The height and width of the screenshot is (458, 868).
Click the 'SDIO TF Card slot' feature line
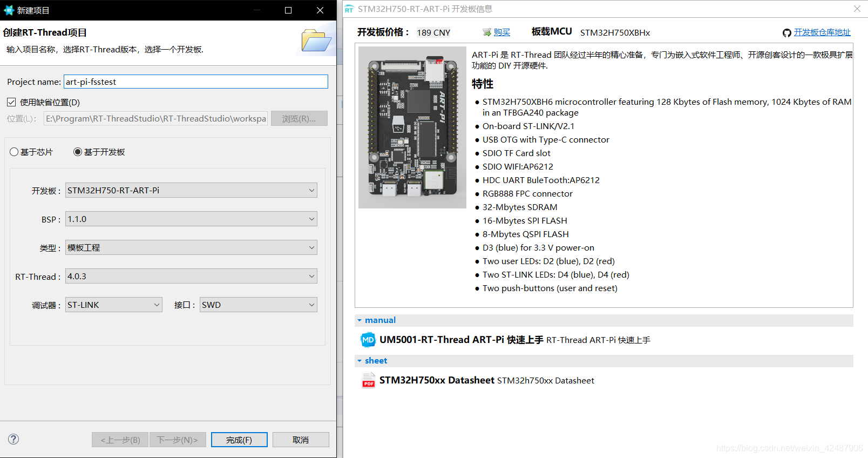click(x=517, y=153)
